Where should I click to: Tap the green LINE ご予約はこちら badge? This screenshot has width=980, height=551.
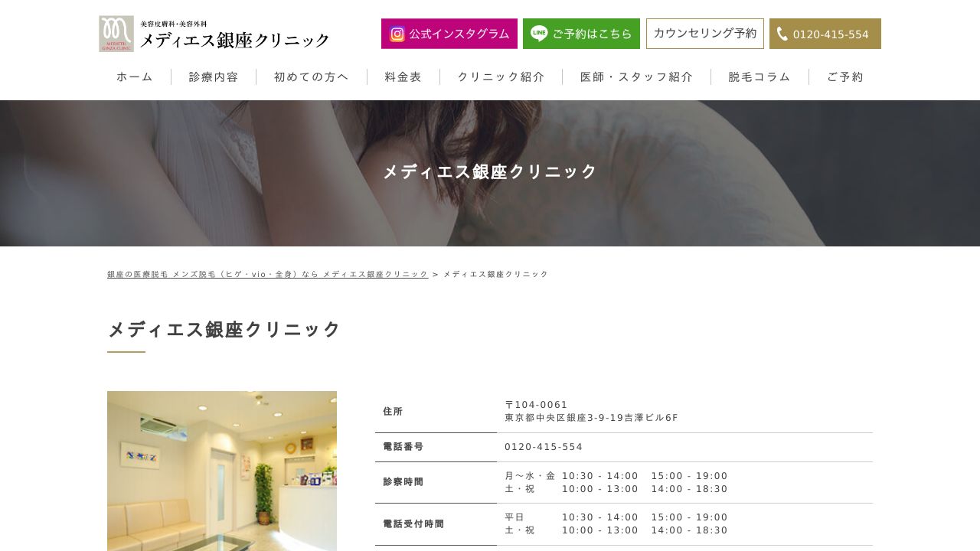tap(582, 33)
